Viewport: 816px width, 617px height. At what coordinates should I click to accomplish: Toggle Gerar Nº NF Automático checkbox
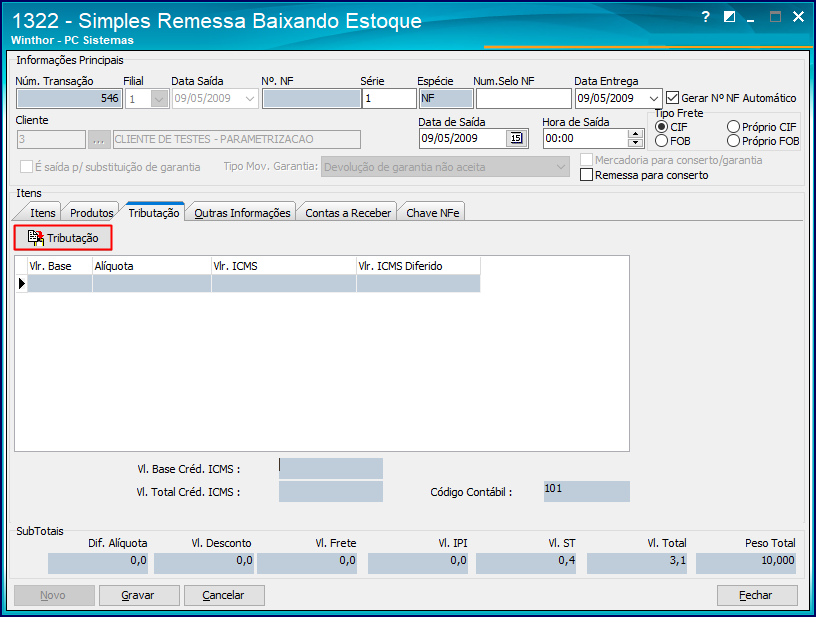(672, 98)
